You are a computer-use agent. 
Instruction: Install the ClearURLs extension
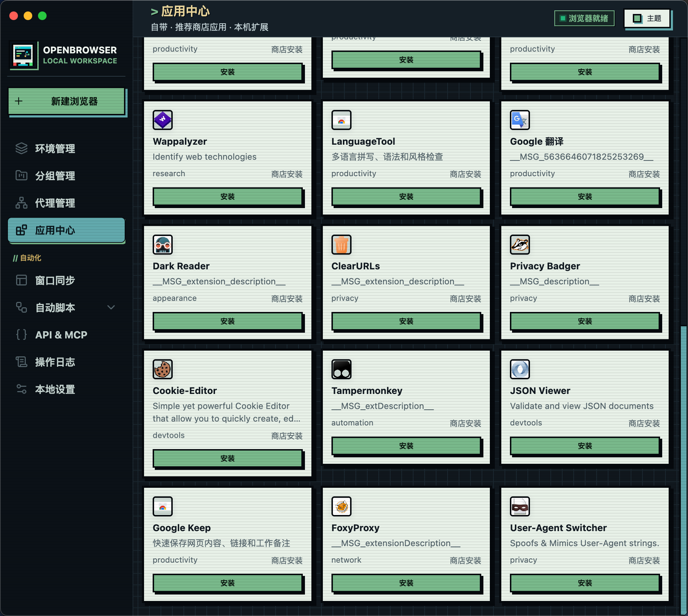pyautogui.click(x=406, y=321)
